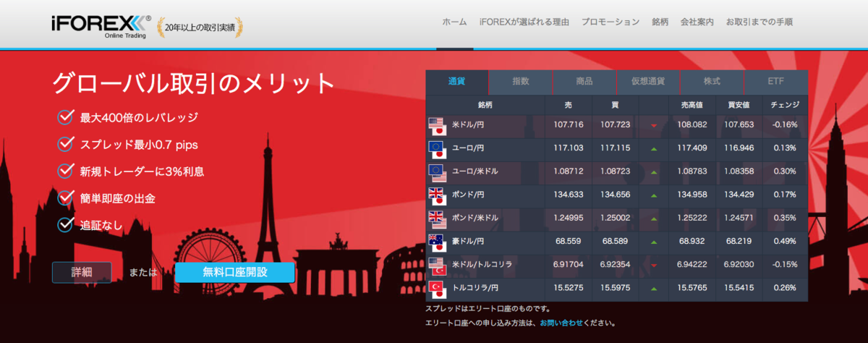This screenshot has width=868, height=343.
Task: Click checkmark beside 新規トレーダーに3%利息
Action: click(x=66, y=171)
